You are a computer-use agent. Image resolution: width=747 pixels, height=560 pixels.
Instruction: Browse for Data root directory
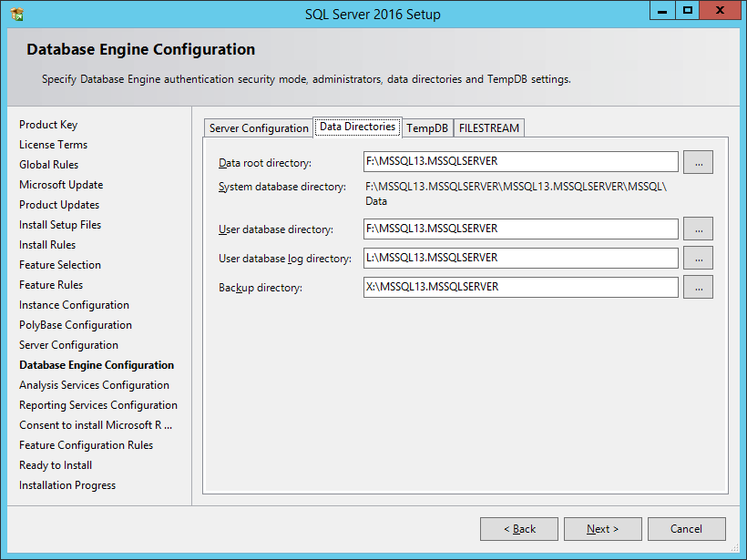(698, 161)
